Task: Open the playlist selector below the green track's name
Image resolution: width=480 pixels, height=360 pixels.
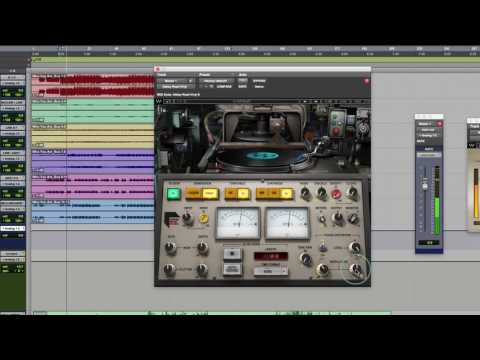Action: (12, 108)
